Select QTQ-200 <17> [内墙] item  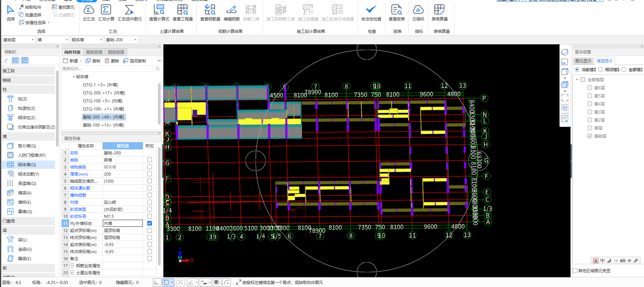click(x=104, y=93)
